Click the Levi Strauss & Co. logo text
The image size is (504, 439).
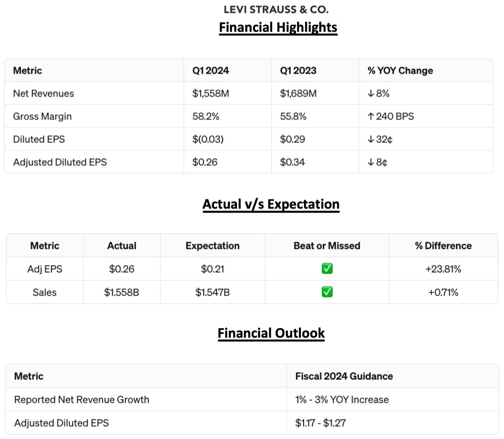click(277, 10)
